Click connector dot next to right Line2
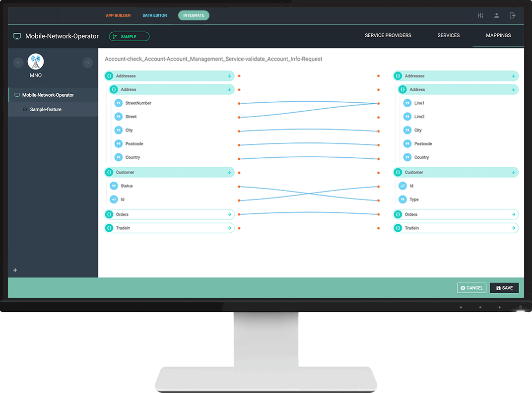Viewport: 532px width, 393px height. (378, 118)
